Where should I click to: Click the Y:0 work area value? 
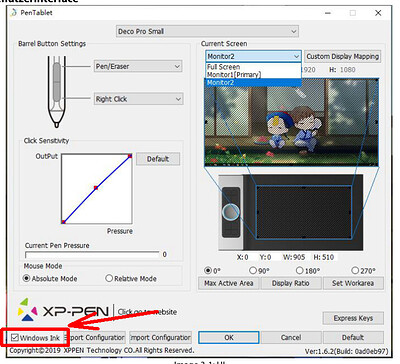(x=265, y=257)
